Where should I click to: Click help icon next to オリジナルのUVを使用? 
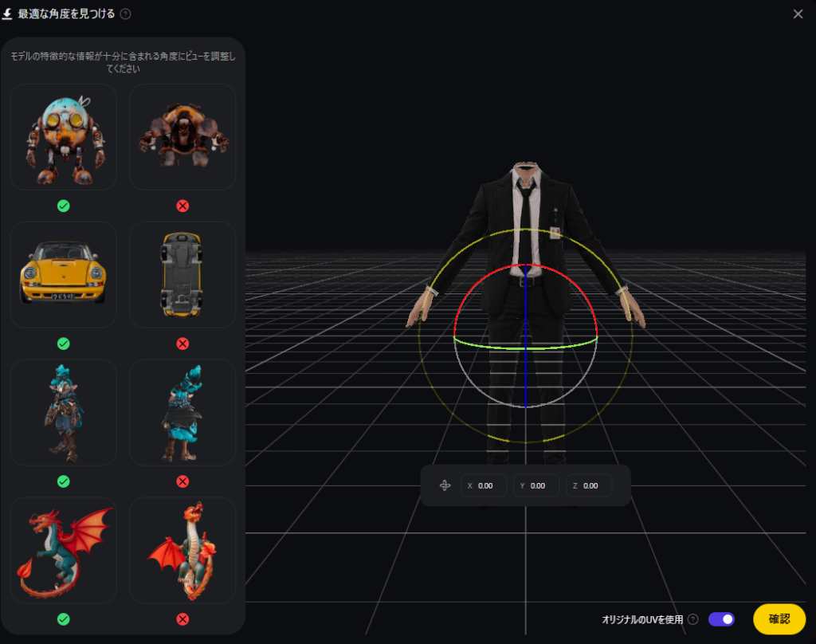[x=693, y=619]
